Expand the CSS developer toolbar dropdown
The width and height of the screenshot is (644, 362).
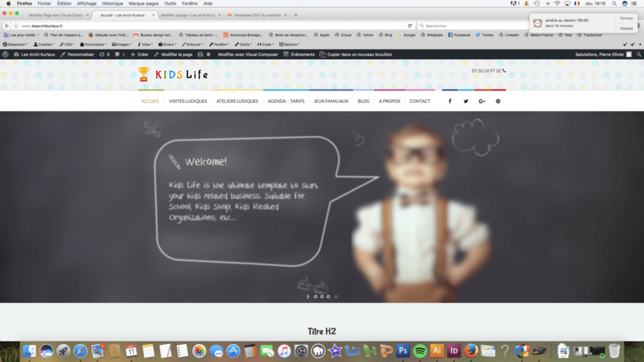click(x=67, y=45)
